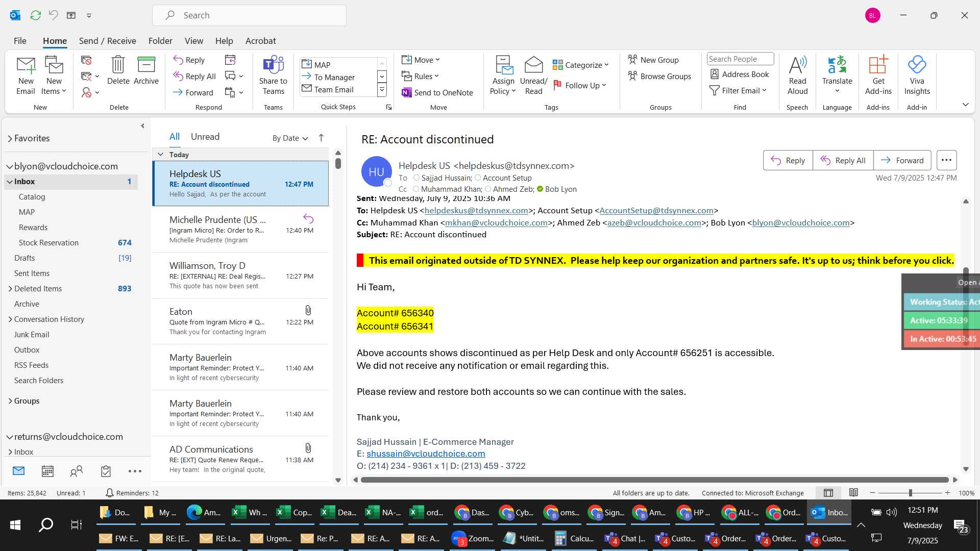Expand the Conversation History folder
The image size is (980, 551).
pyautogui.click(x=10, y=319)
